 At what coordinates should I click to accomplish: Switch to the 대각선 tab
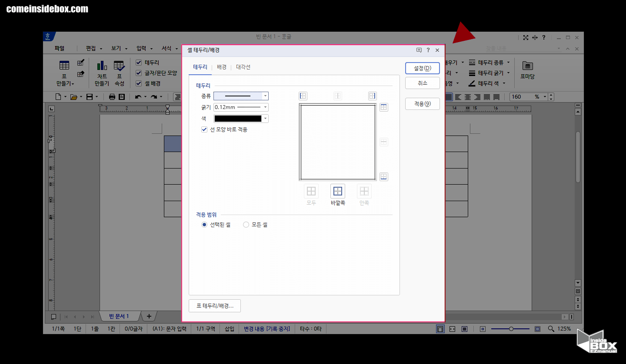[243, 67]
